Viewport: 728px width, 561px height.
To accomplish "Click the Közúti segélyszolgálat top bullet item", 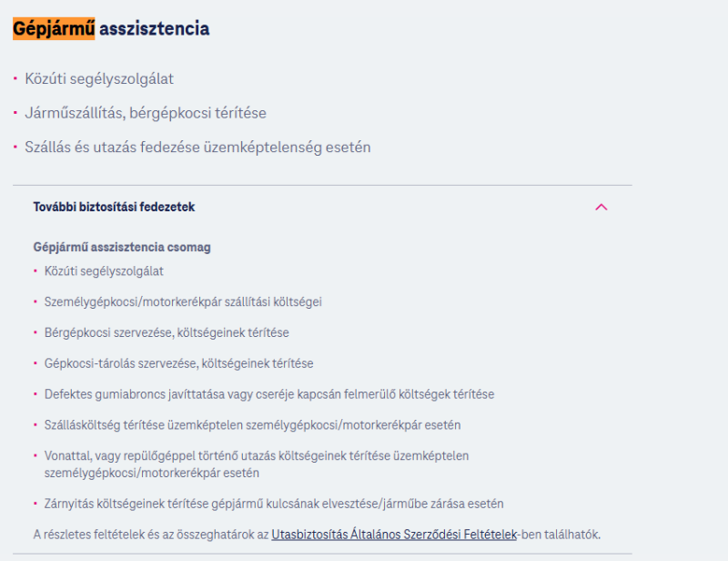I will (99, 78).
